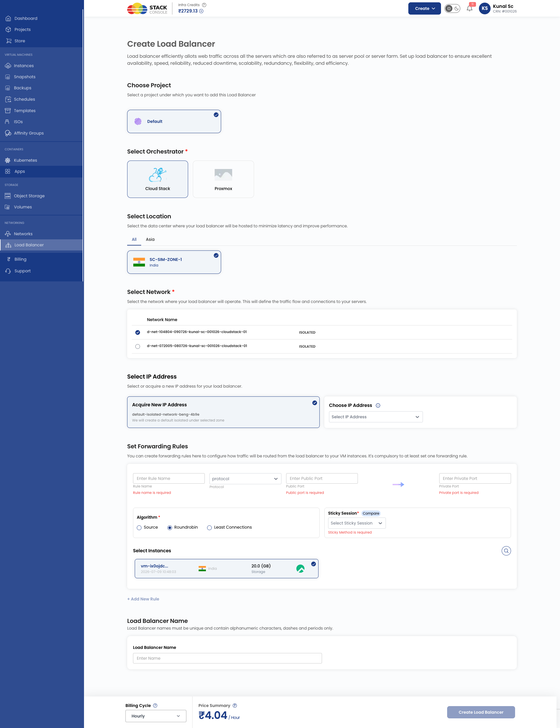The image size is (560, 728).
Task: Toggle Acquire New IP Address card
Action: (223, 412)
